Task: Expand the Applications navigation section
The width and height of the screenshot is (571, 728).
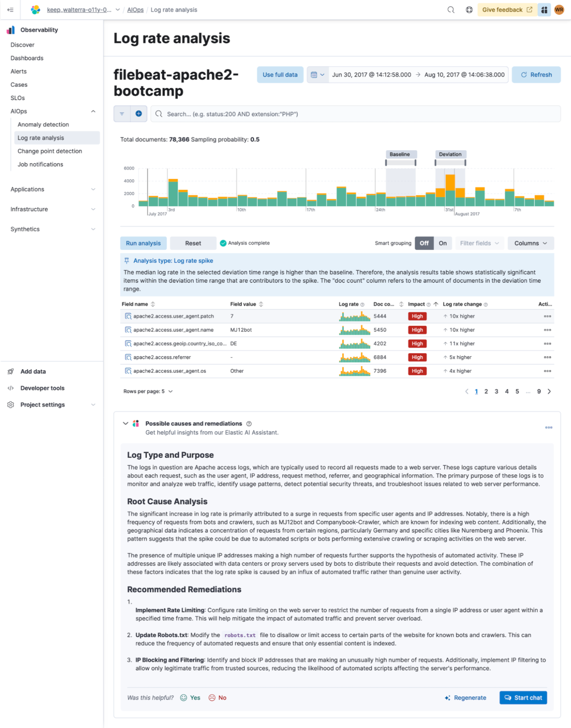Action: (x=93, y=189)
